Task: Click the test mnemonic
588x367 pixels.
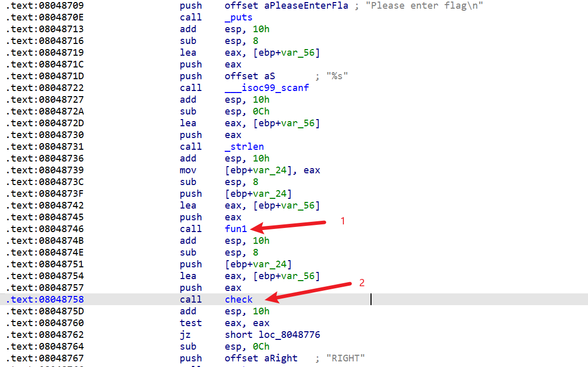Action: 190,323
